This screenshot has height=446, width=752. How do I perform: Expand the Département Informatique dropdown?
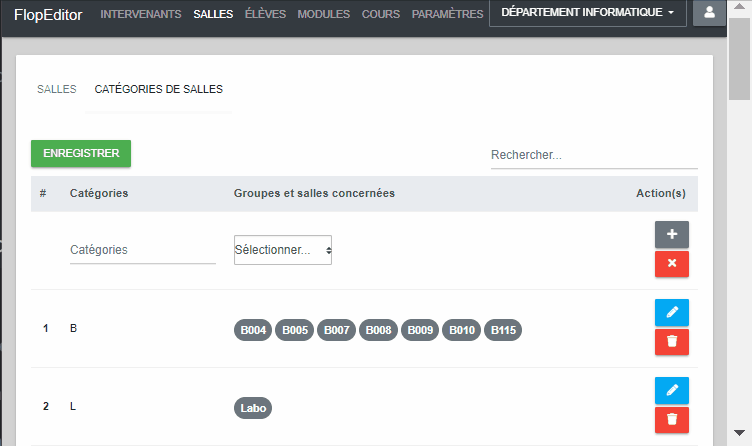click(588, 12)
